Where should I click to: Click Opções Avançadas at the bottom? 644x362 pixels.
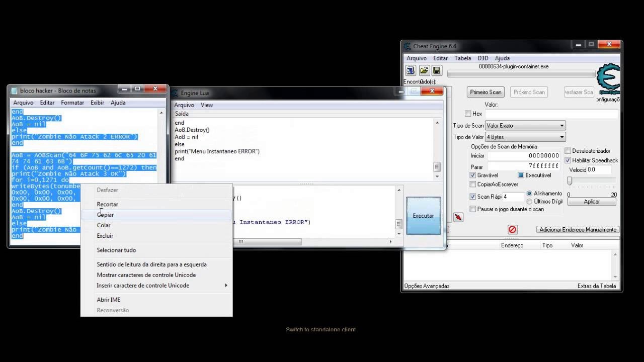(427, 286)
